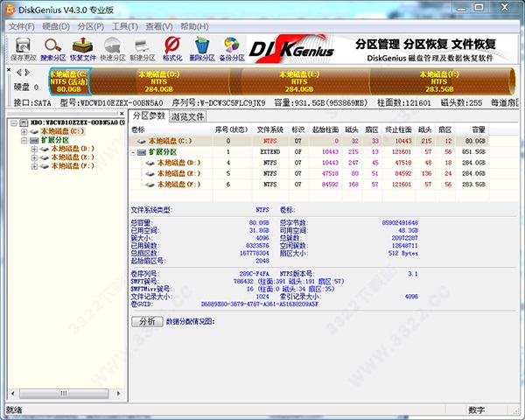Switch to the 分区参数 tab
This screenshot has height=420, width=525.
point(149,115)
